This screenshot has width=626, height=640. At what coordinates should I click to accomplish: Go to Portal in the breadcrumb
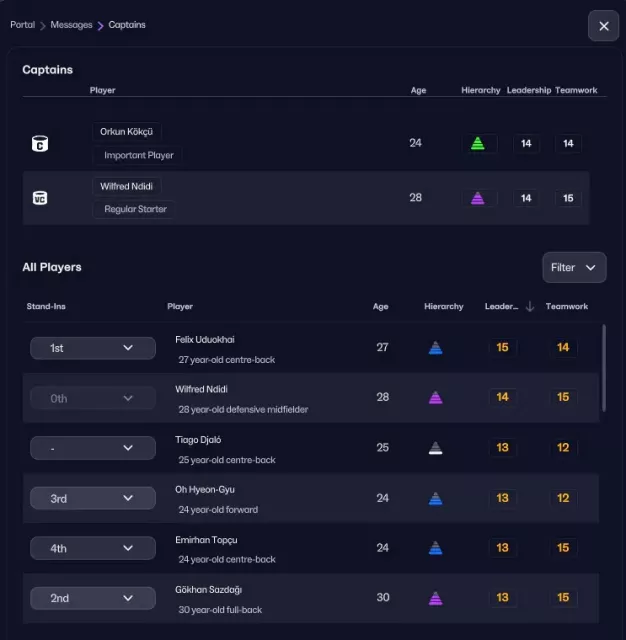pos(22,25)
